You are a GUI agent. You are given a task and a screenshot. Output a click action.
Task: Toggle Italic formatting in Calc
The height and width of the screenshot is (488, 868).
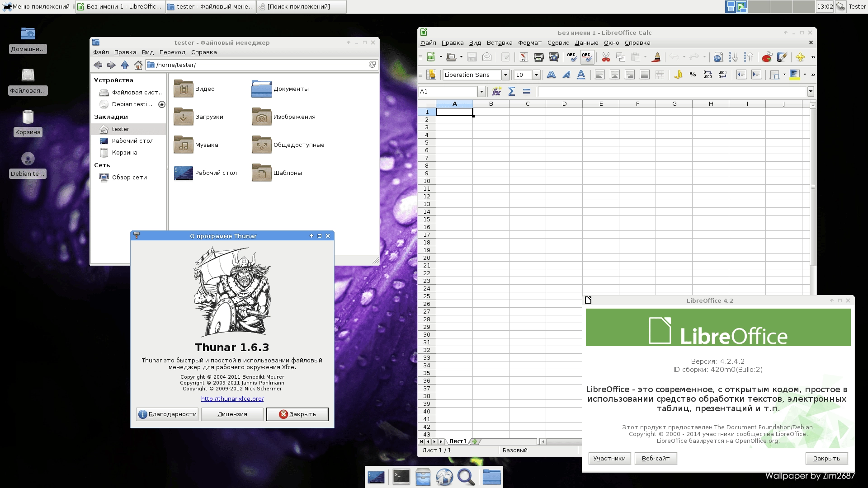(566, 75)
